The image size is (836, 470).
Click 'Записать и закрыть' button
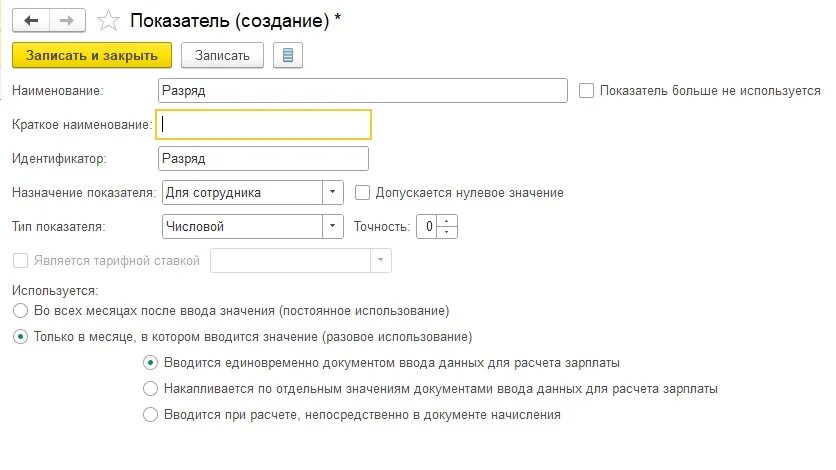pyautogui.click(x=92, y=55)
